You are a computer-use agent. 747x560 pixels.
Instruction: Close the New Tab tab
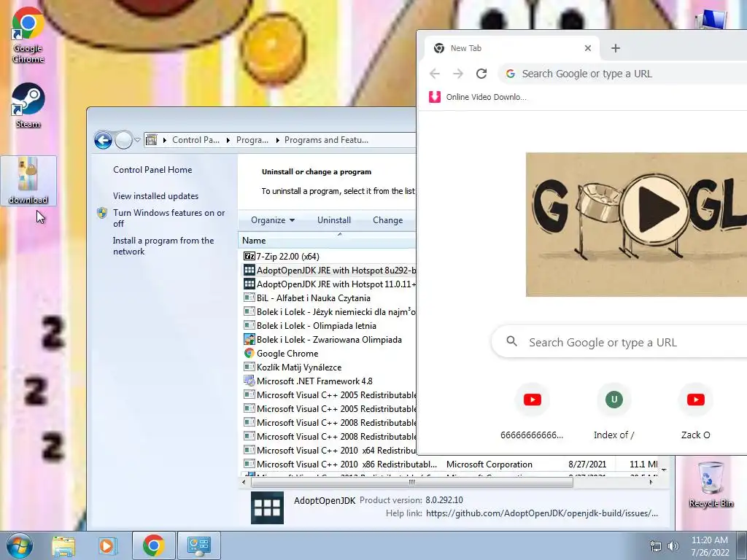[x=588, y=48]
